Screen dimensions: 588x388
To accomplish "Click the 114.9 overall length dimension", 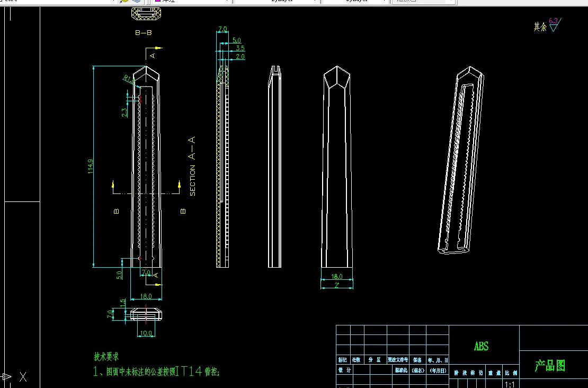I will pos(91,166).
